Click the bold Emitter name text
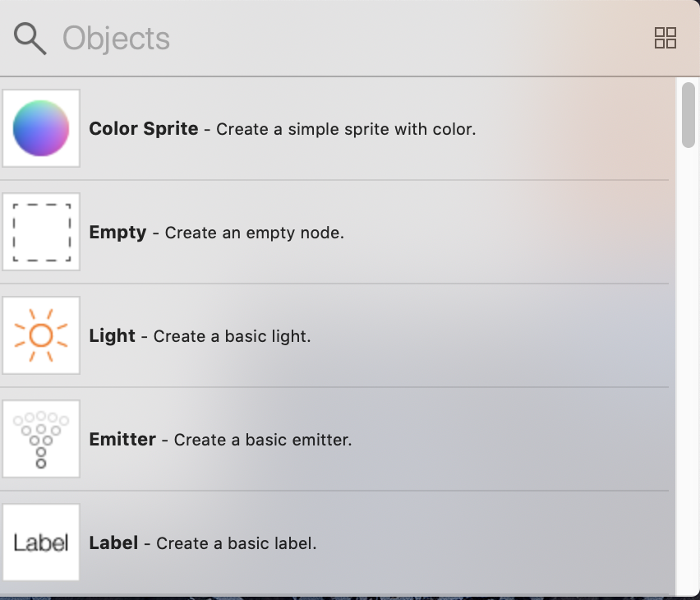 122,440
